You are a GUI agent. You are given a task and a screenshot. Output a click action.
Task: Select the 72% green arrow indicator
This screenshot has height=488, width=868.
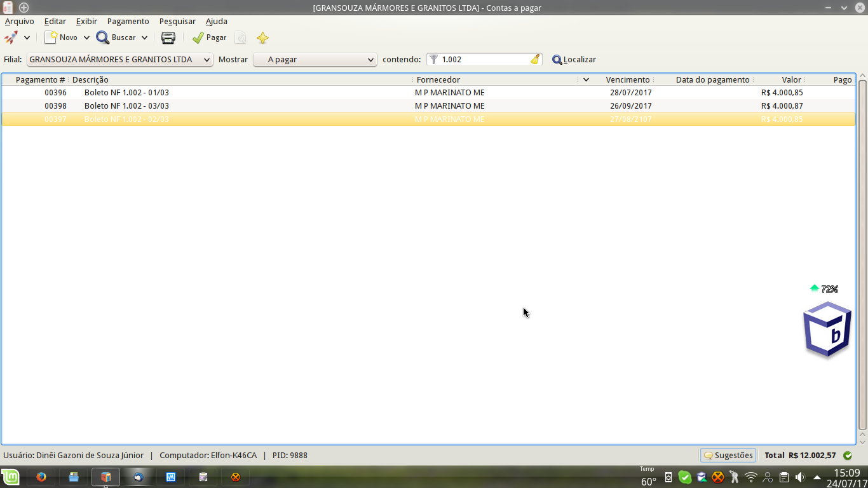click(824, 288)
